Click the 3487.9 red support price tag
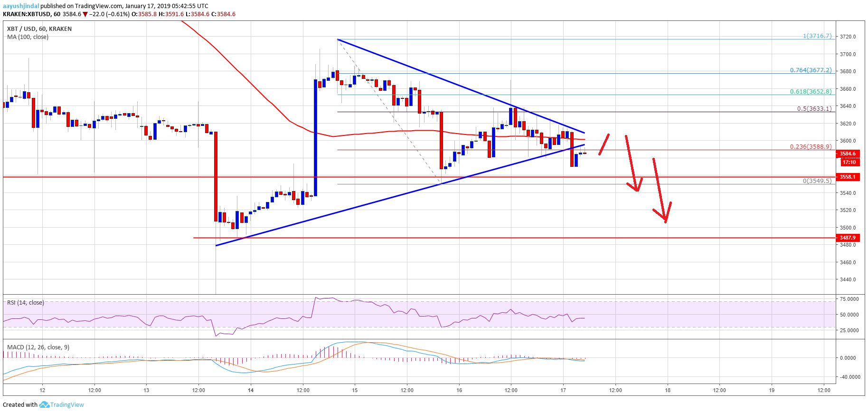This screenshot has height=413, width=868. tap(847, 238)
